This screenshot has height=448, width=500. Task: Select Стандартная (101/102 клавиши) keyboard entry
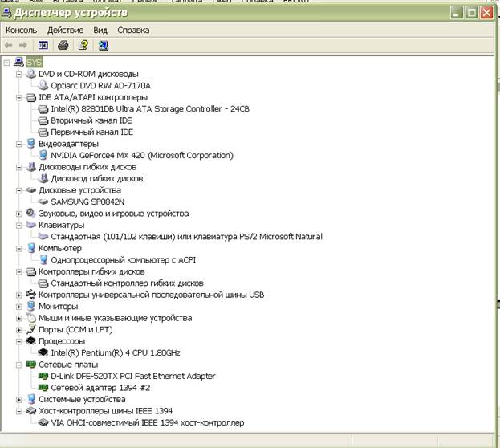coord(186,236)
